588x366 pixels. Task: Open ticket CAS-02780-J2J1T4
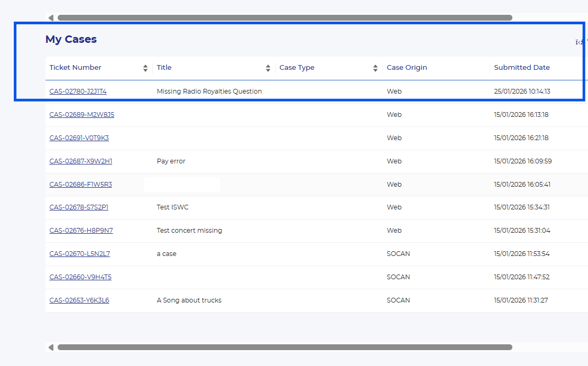[x=78, y=91]
